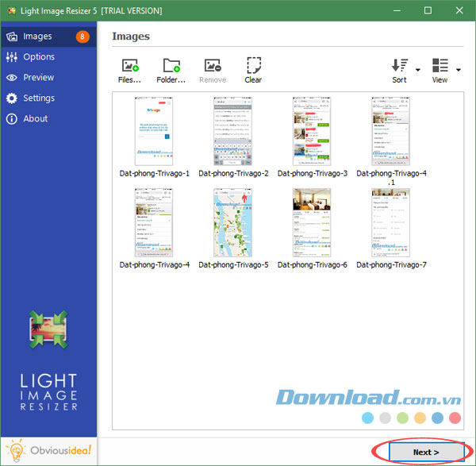Minimize the Light Image Resizer window
476x466 pixels.
coord(397,10)
